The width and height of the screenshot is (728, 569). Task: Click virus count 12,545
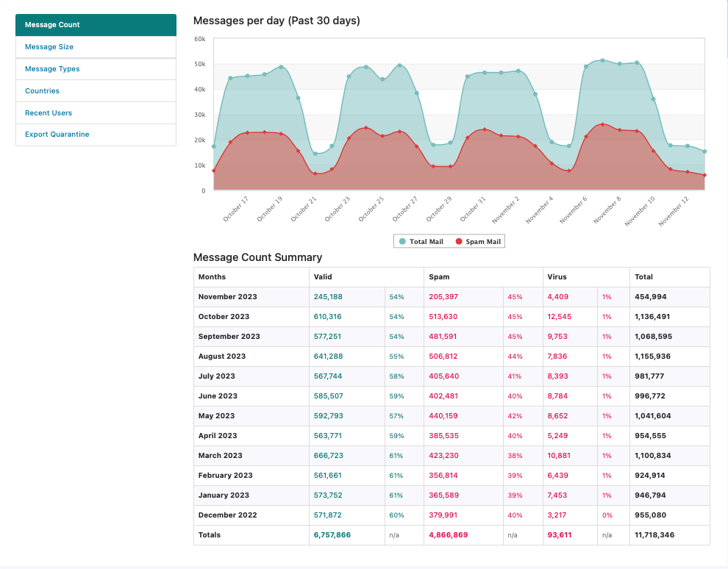(x=560, y=317)
